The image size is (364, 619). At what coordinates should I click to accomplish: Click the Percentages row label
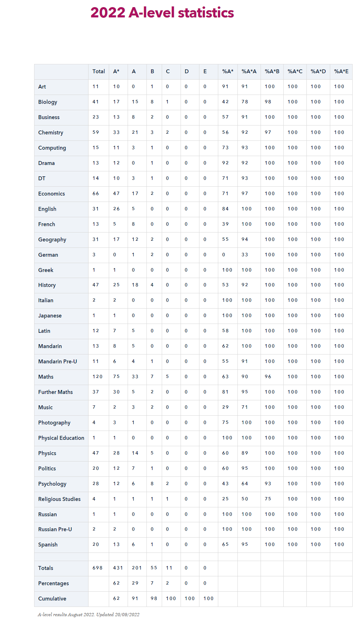tap(54, 583)
